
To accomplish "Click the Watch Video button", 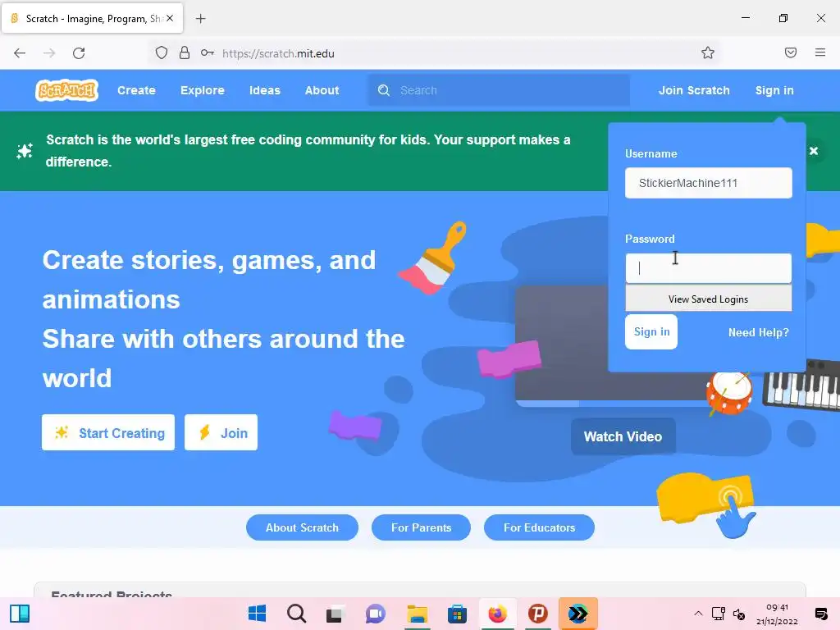I will 623,436.
